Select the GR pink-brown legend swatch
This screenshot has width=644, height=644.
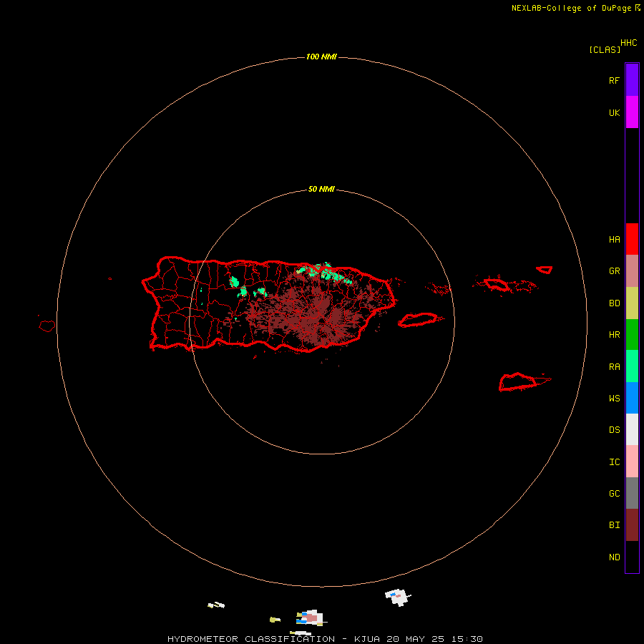click(x=632, y=271)
